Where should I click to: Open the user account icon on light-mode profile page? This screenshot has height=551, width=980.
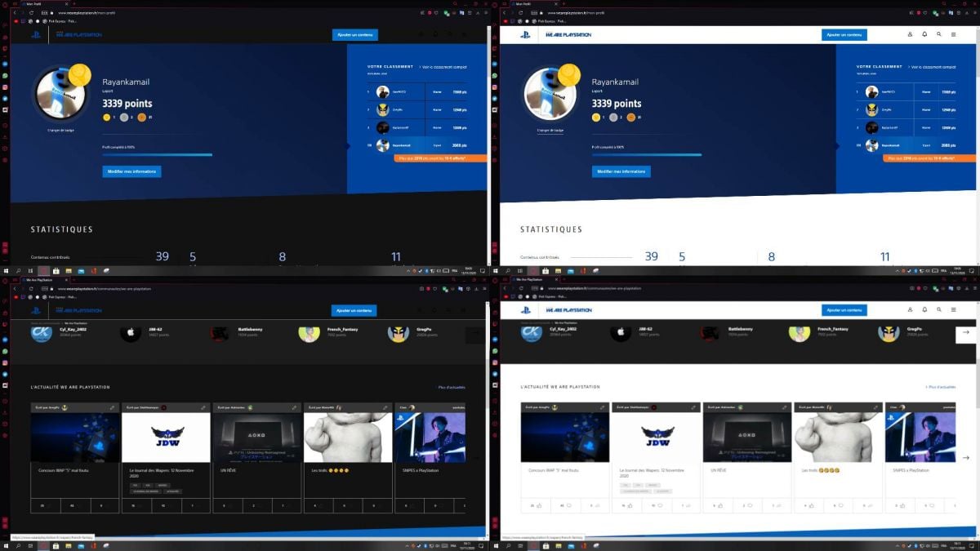tap(911, 34)
